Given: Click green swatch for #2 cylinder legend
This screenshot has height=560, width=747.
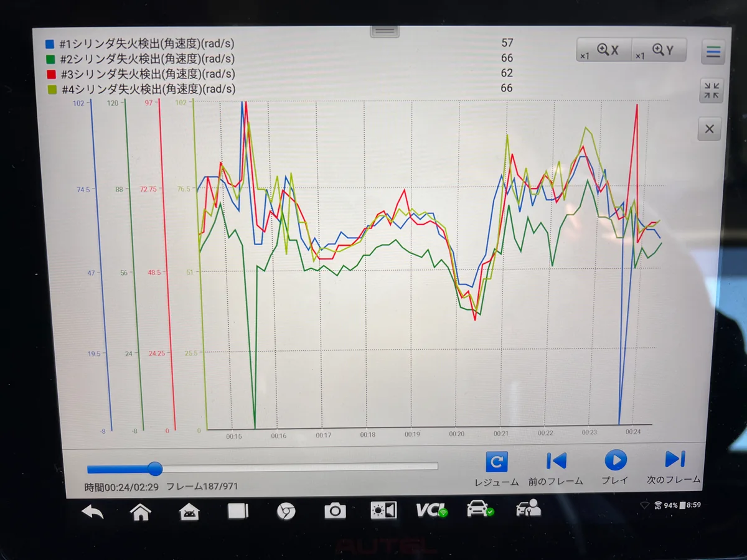Looking at the screenshot, I should tap(50, 59).
